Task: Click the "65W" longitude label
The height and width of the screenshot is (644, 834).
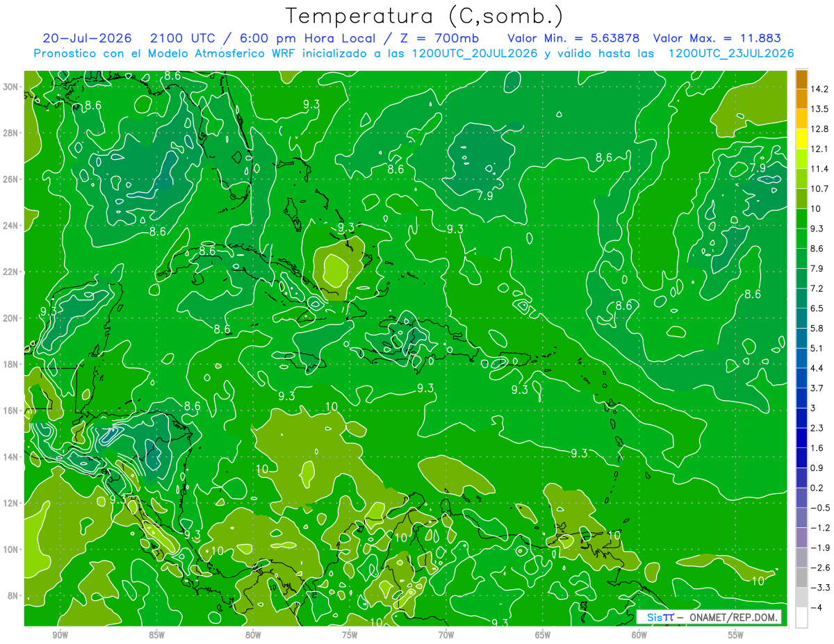Action: point(543,635)
